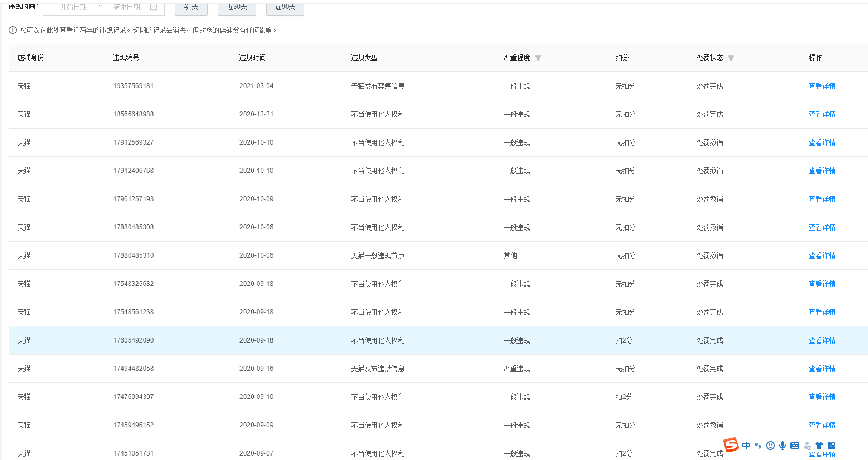Click the 操作 column header
The width and height of the screenshot is (868, 460).
(x=815, y=58)
